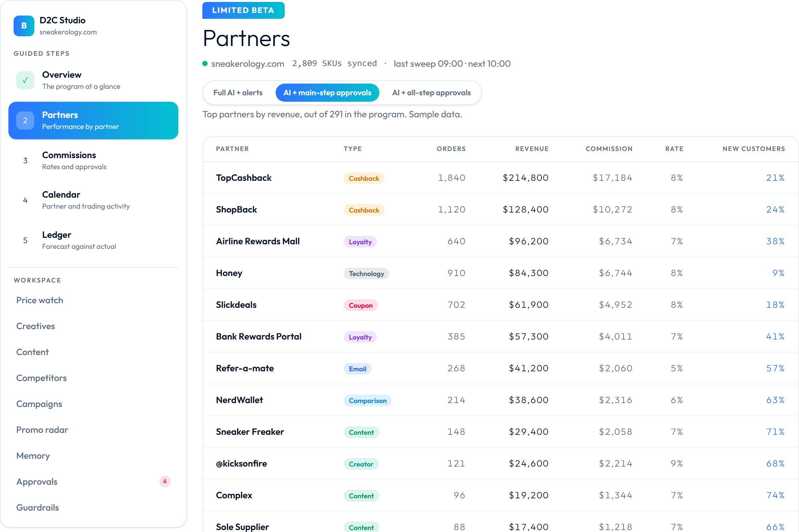Sort by the NEW CUSTOMERS column header
Viewport: 799px width, 532px height.
(754, 149)
